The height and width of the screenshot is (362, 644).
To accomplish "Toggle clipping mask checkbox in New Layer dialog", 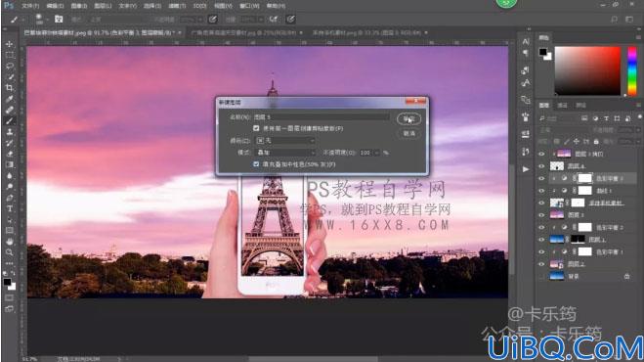I will [x=256, y=128].
